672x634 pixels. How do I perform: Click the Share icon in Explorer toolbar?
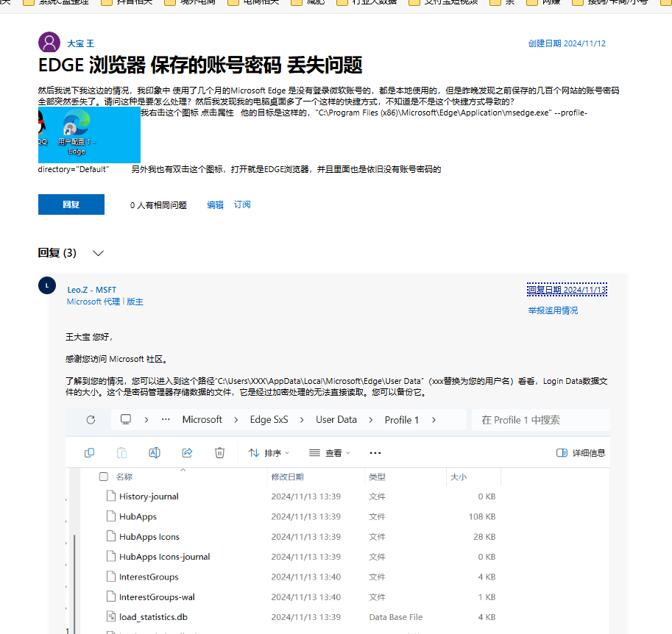(187, 453)
